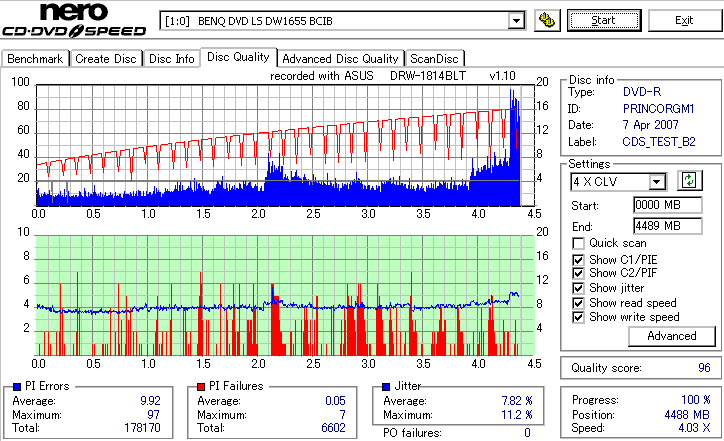Viewport: 724px width, 441px height.
Task: Click the Jitter maximum 11.2 %
Action: [x=517, y=415]
